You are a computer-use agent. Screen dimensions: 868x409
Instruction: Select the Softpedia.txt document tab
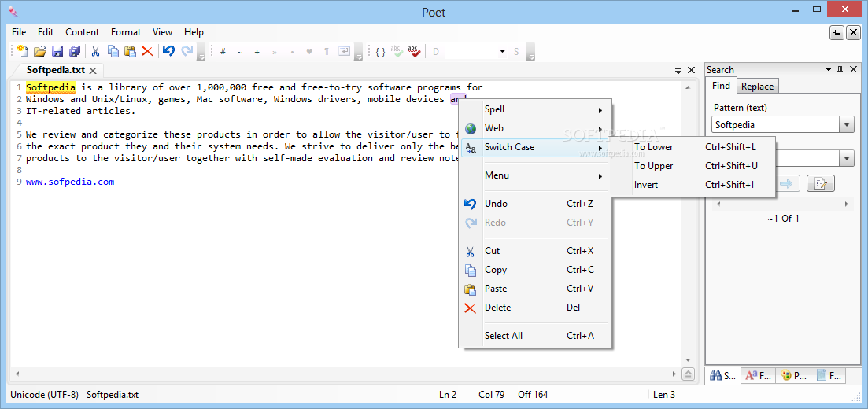55,70
